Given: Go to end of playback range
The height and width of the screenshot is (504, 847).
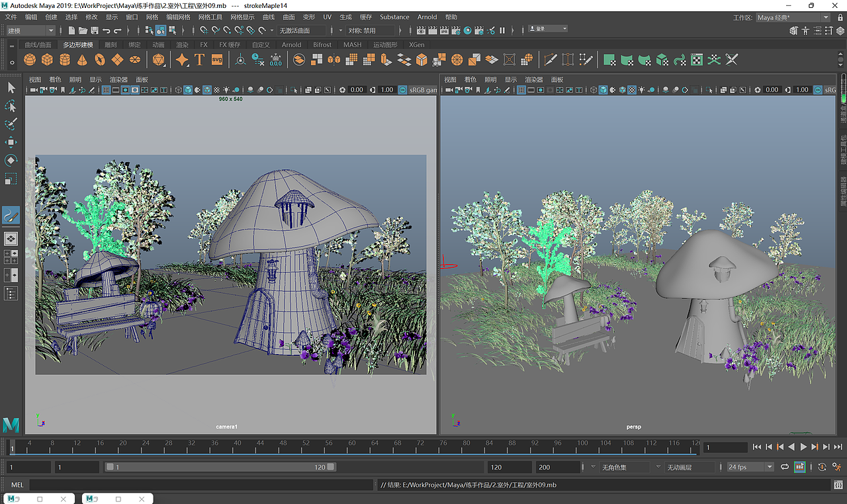Looking at the screenshot, I should tap(838, 447).
